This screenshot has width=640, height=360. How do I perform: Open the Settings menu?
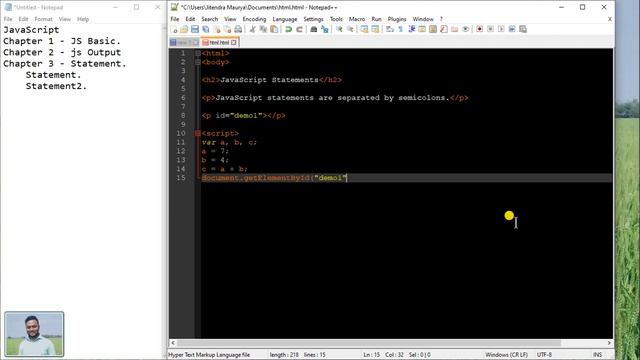[x=313, y=19]
